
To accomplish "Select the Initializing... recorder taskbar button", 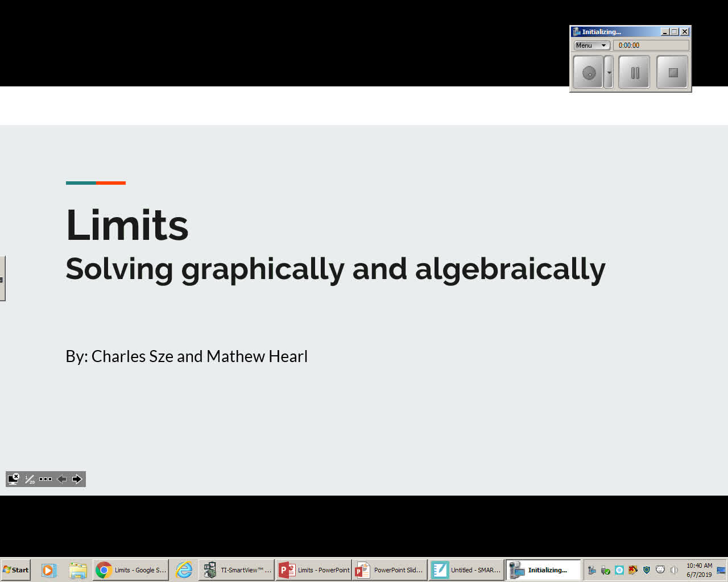I will click(543, 570).
